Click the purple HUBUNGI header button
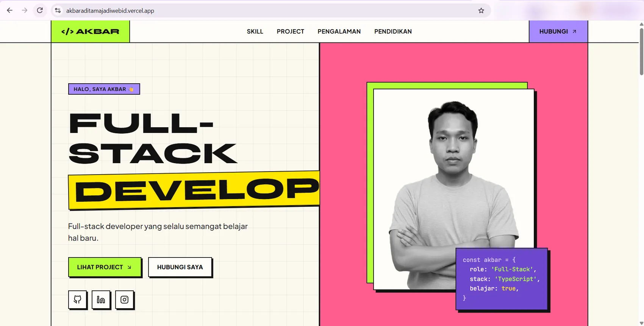The image size is (644, 326). click(558, 31)
